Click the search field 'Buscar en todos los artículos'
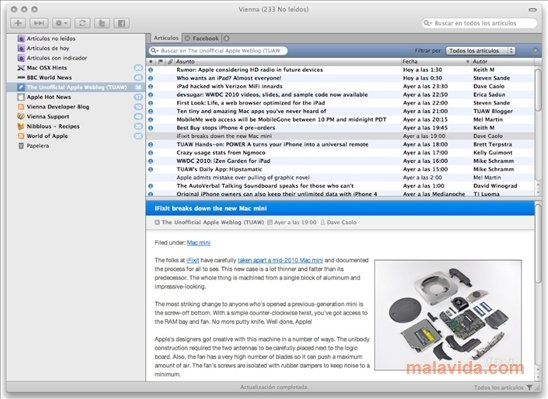The image size is (548, 399). tap(480, 23)
